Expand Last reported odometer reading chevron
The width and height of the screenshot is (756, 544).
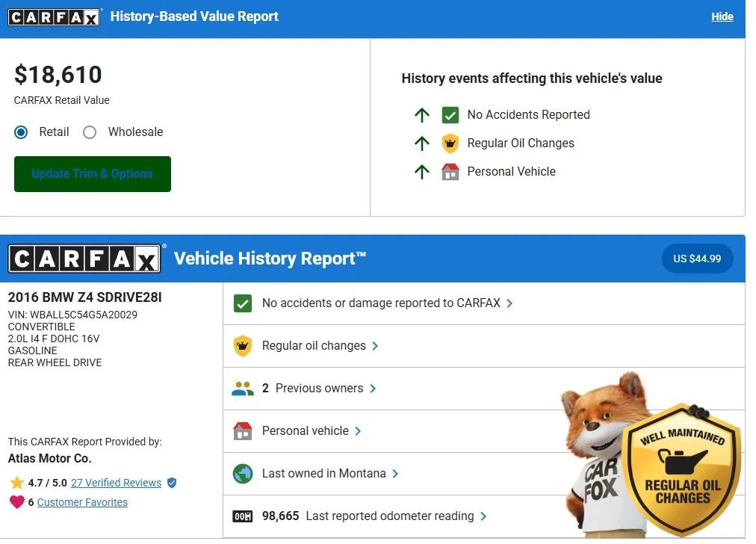point(483,516)
